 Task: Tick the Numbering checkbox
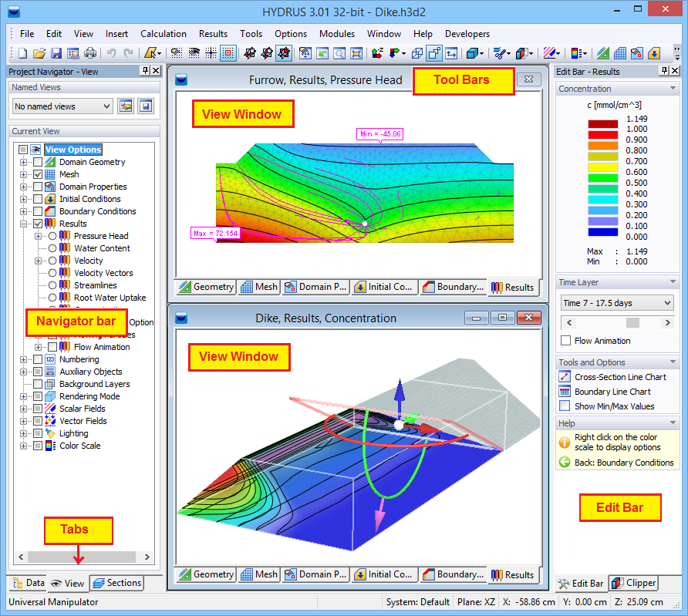[x=38, y=359]
